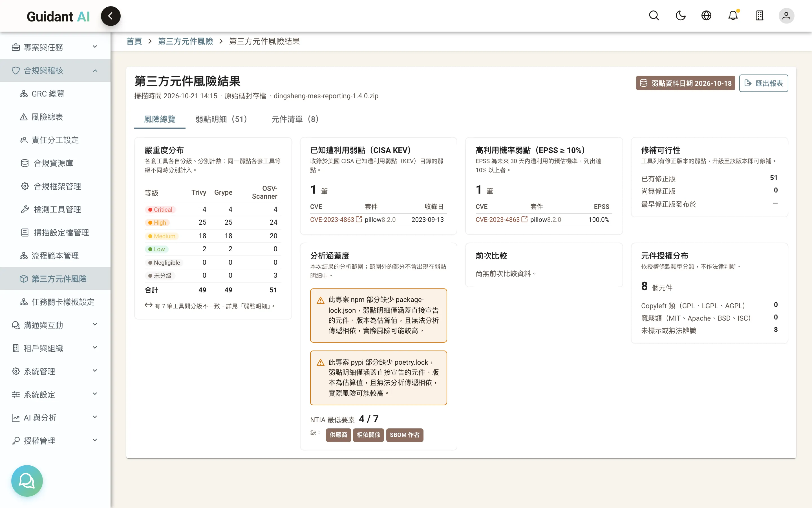Open 任務關卡樣板設定 in the sidebar
This screenshot has height=508, width=812.
(x=55, y=302)
